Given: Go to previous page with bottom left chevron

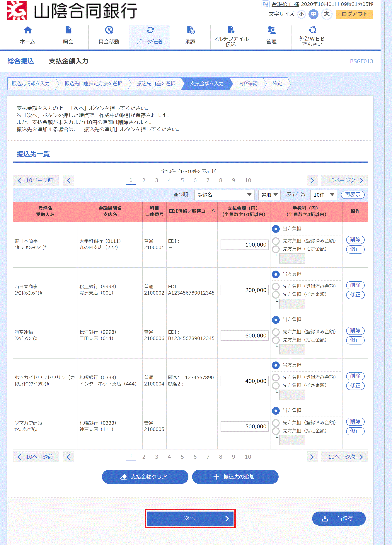Looking at the screenshot, I should pos(68,457).
